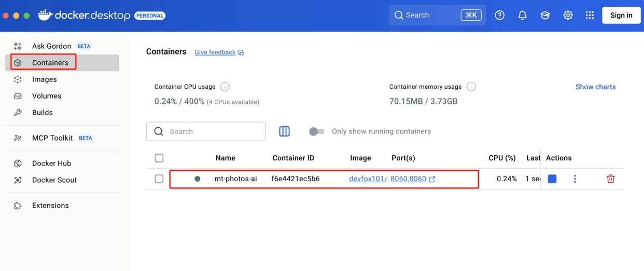The image size is (644, 271).
Task: Sort by Container ID column header
Action: (293, 158)
